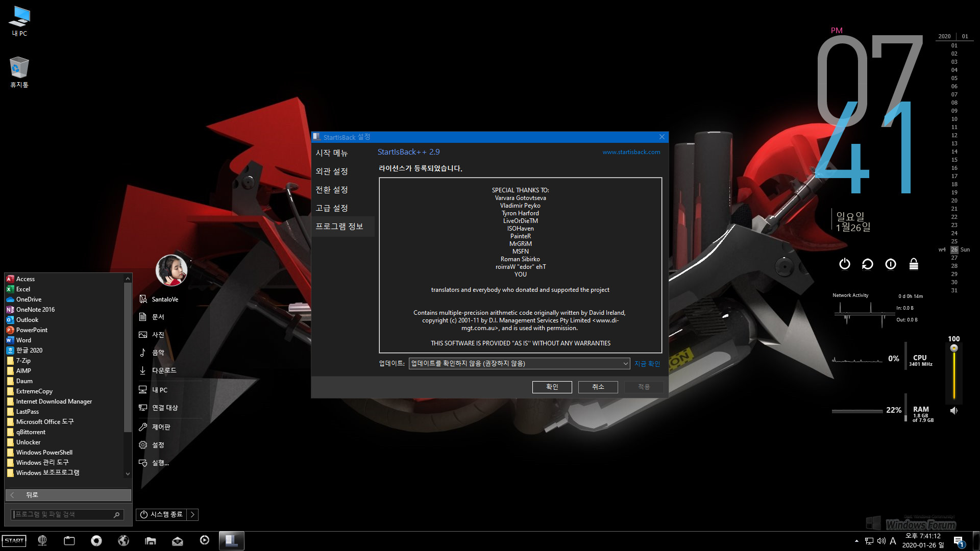Open Word from the start menu list
Image resolution: width=980 pixels, height=551 pixels.
click(x=64, y=340)
